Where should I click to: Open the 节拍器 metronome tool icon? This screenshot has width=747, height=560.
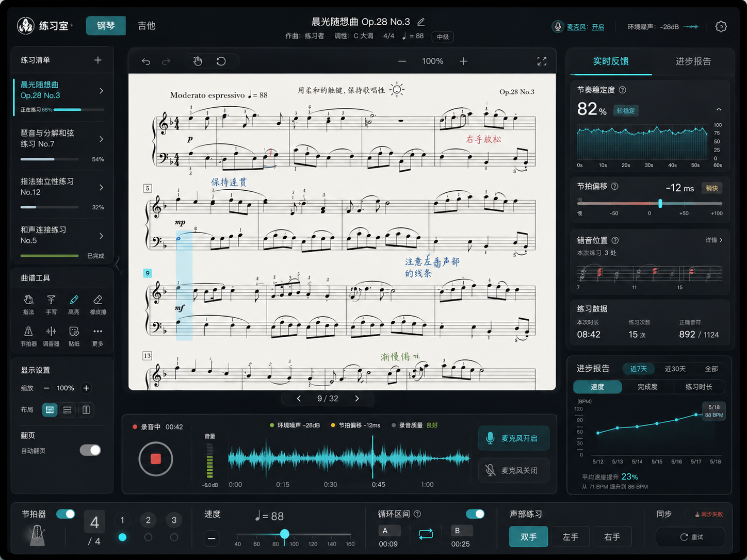click(x=28, y=336)
